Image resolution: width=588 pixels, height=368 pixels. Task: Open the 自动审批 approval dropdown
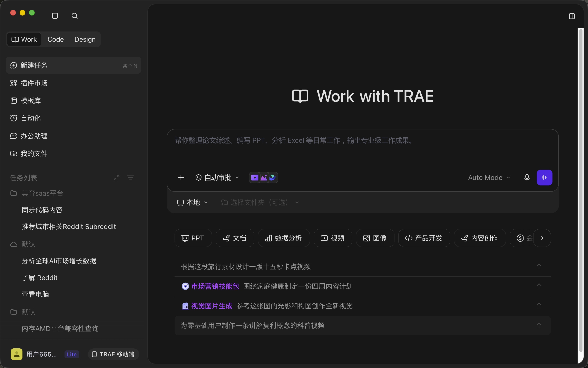click(x=217, y=177)
